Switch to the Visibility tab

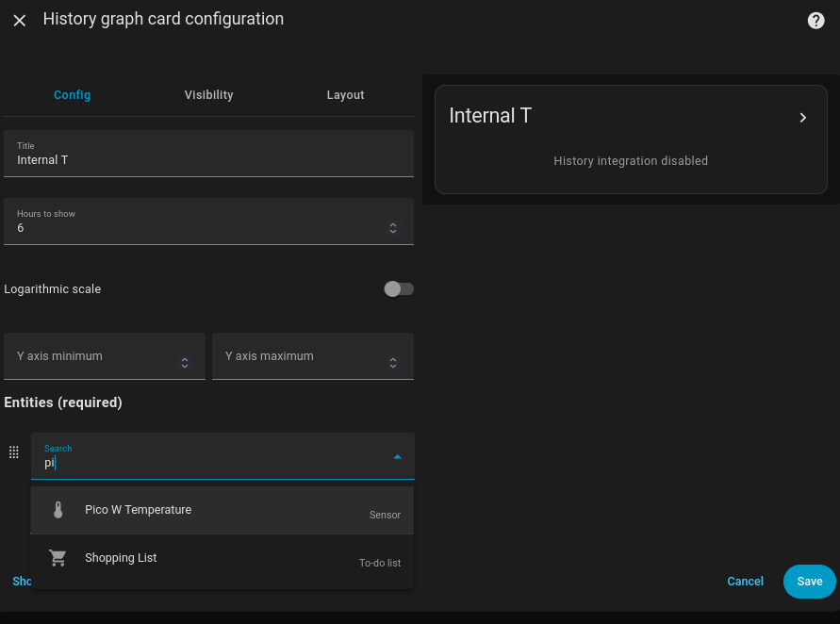(x=208, y=95)
